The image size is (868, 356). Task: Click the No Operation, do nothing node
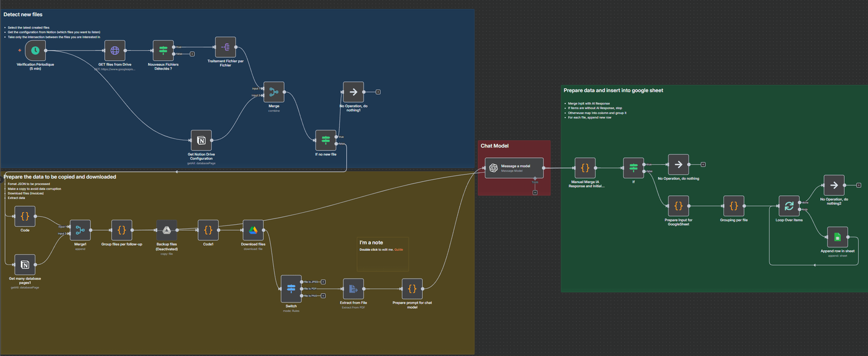point(678,164)
